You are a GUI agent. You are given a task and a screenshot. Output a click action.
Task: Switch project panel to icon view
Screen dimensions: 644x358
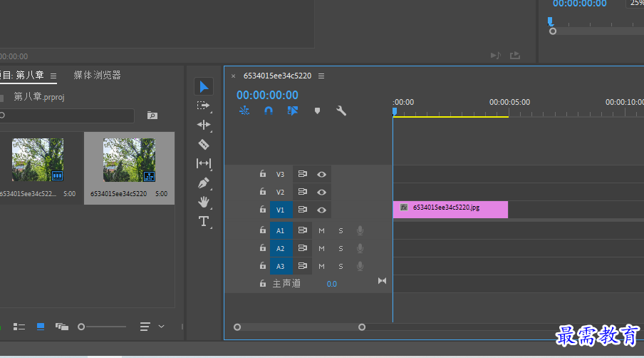[x=40, y=327]
